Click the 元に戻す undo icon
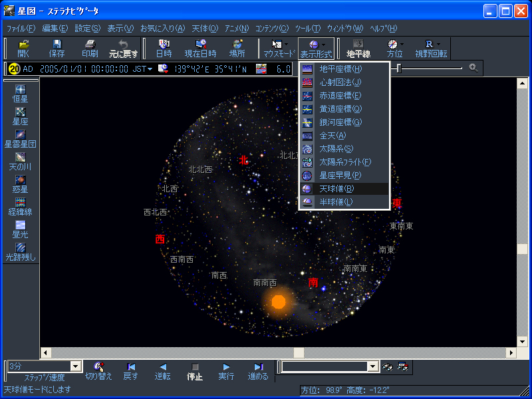The width and height of the screenshot is (532, 399). (123, 48)
